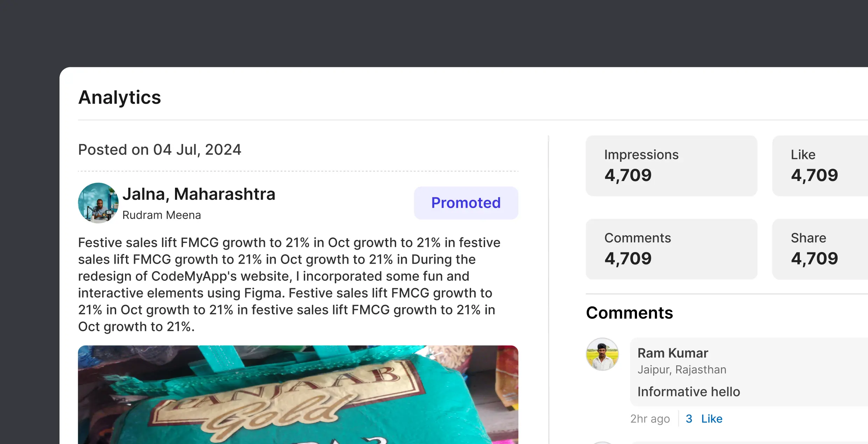Toggle post visibility settings
Image resolution: width=868 pixels, height=444 pixels.
click(466, 203)
